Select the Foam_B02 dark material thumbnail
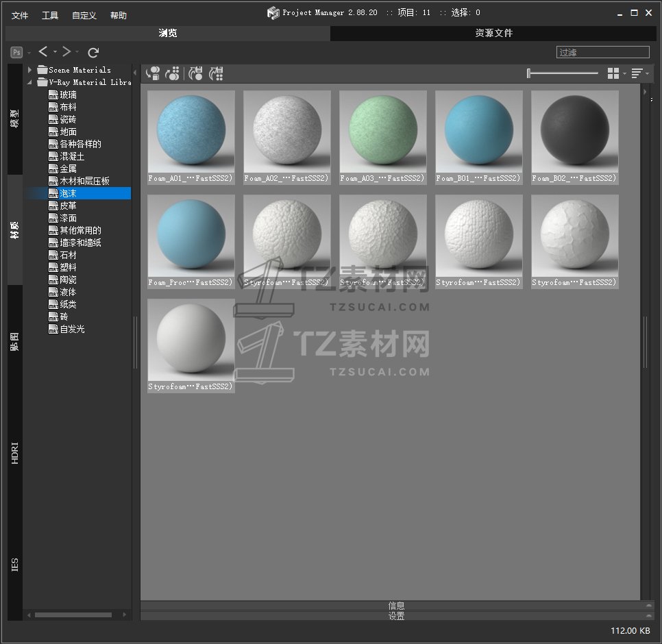Viewport: 662px width, 644px height. [574, 137]
